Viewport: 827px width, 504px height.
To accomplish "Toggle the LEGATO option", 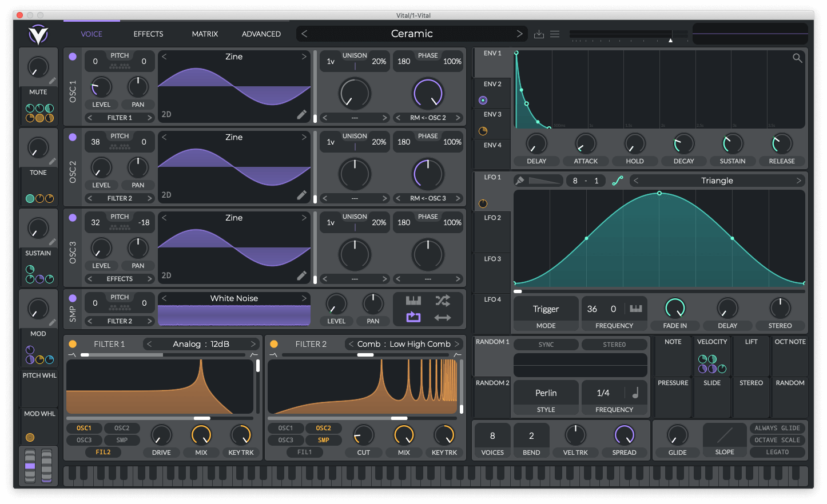I will (x=777, y=452).
